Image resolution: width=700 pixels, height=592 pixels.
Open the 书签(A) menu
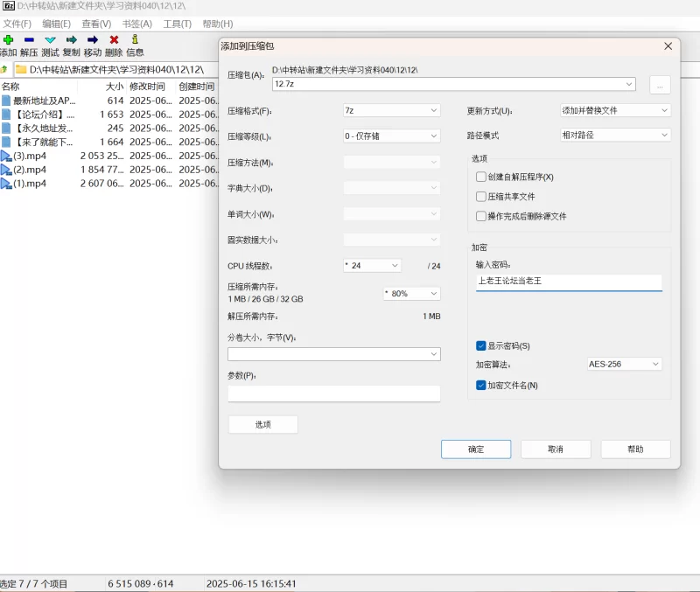click(x=137, y=24)
